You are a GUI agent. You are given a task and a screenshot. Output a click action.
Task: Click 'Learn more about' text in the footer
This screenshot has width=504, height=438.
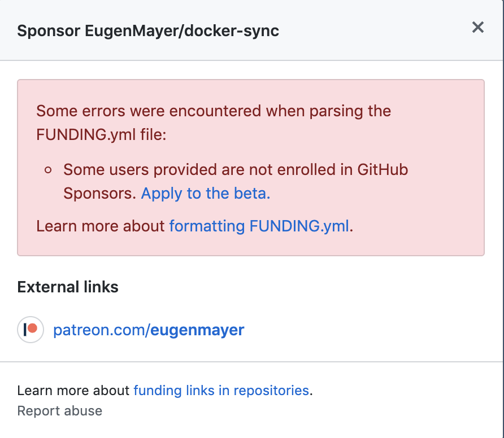(73, 391)
